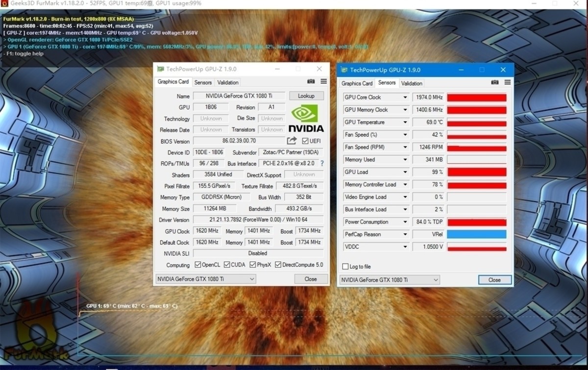588x370 pixels.
Task: Open Memory Used sensor dropdown
Action: point(405,160)
